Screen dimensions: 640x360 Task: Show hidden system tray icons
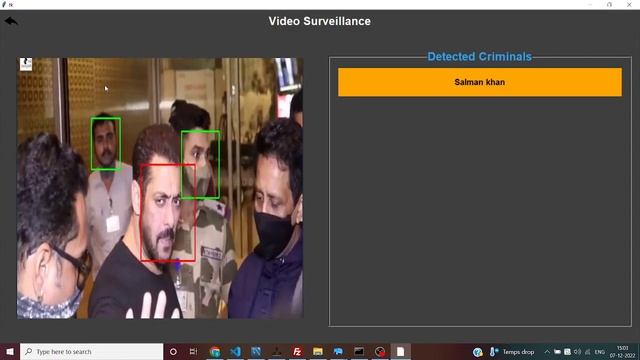pos(547,351)
